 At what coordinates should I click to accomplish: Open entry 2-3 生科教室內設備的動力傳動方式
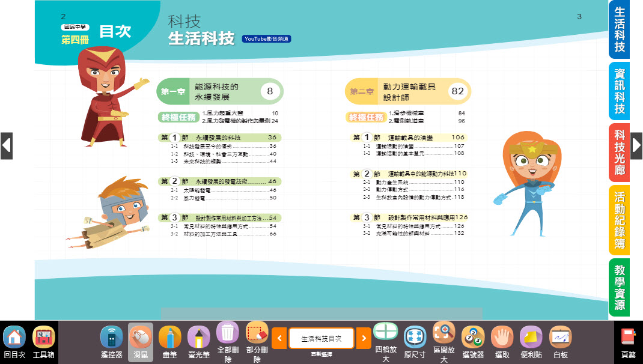pyautogui.click(x=414, y=197)
